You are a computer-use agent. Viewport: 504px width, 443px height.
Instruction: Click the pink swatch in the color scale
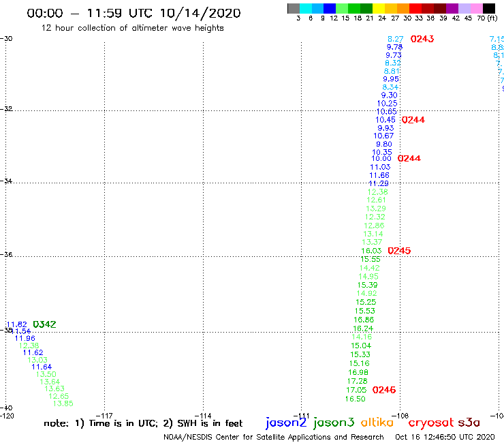tap(476, 8)
